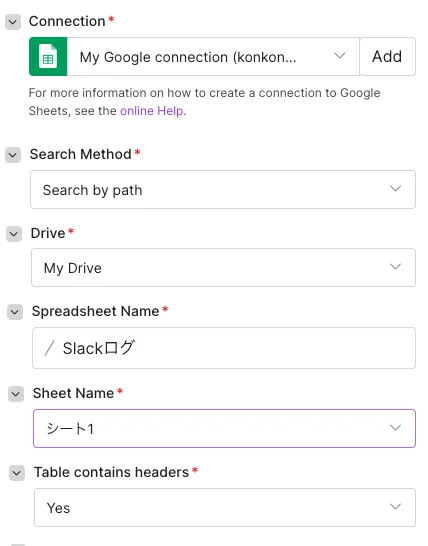This screenshot has height=546, width=428.
Task: Collapse the Spreadsheet Name field toggle
Action: [x=15, y=312]
